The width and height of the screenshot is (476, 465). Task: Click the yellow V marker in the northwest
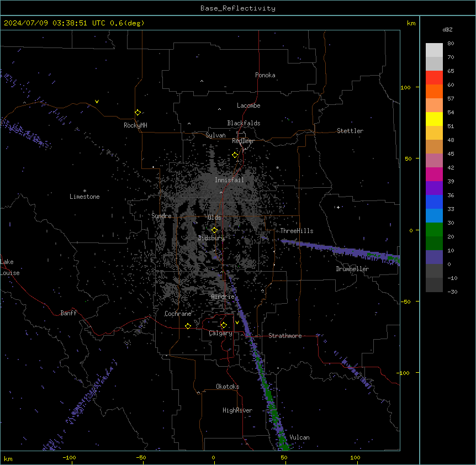[97, 102]
